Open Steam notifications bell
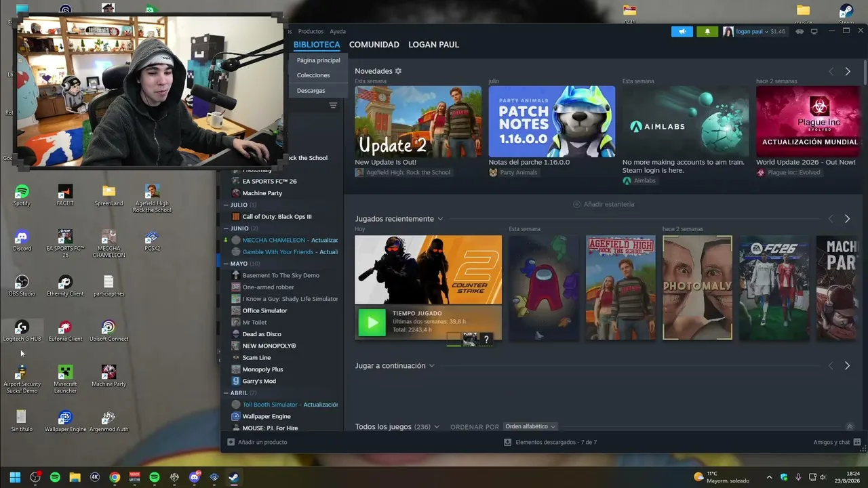 pyautogui.click(x=707, y=31)
